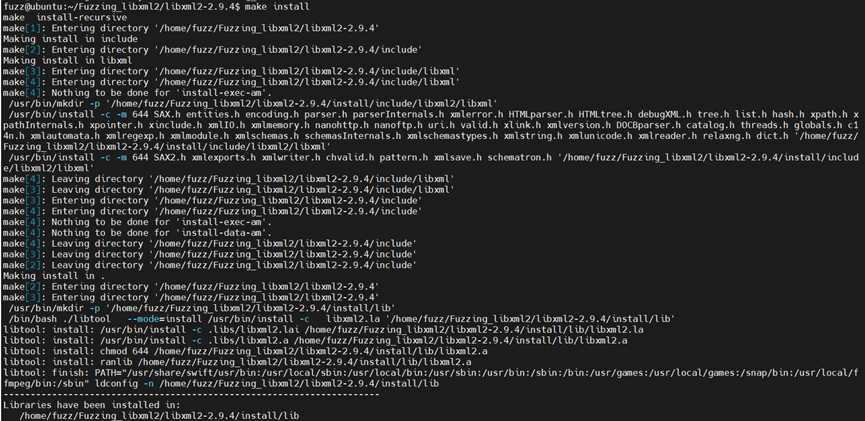The height and width of the screenshot is (421, 865).
Task: Click the 'Making install in .' line
Action: point(54,276)
